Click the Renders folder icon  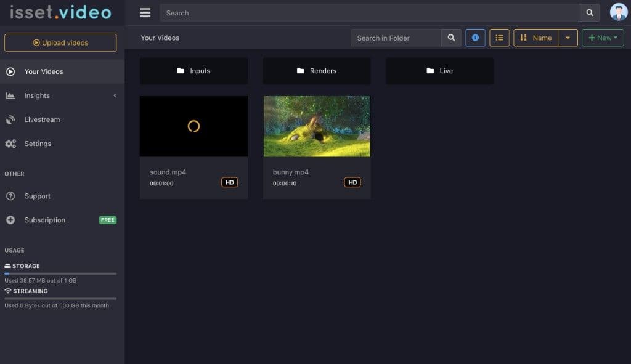point(300,71)
